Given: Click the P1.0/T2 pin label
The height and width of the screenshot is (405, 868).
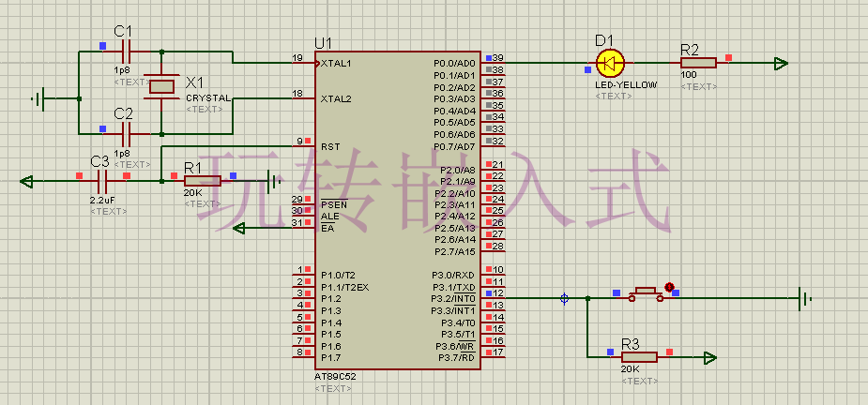Looking at the screenshot, I should click(338, 275).
